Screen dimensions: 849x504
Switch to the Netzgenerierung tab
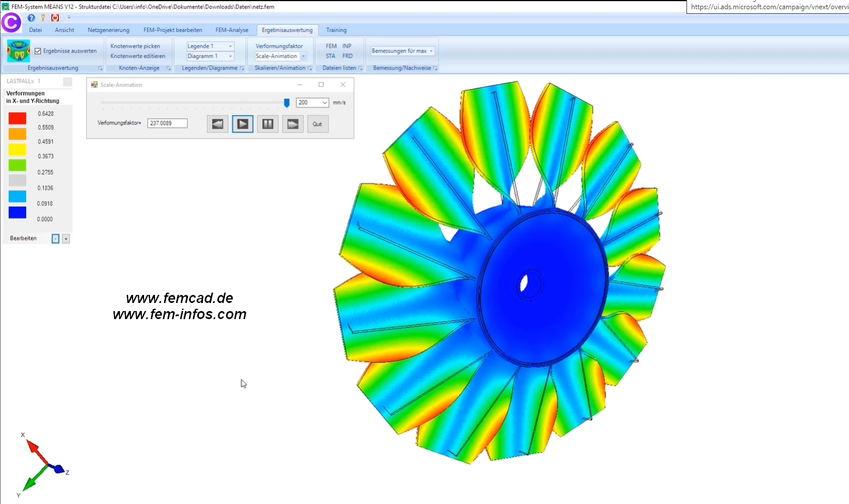click(108, 30)
